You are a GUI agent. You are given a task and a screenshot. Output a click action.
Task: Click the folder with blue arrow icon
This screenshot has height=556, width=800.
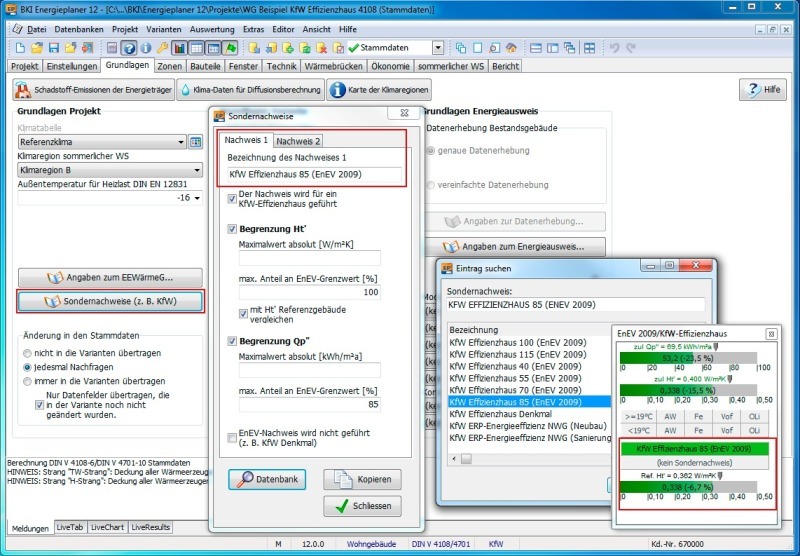point(70,48)
